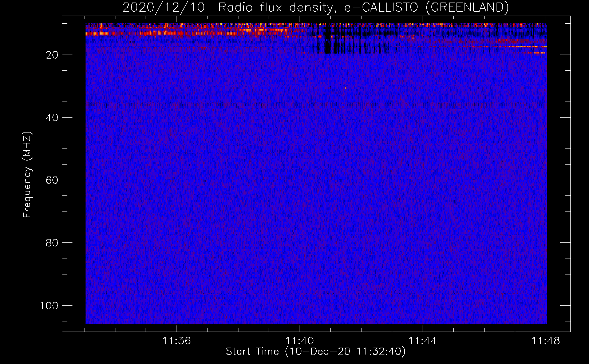
Task: Click the black dropout region near 11:41 below 20 MHz
Action: pos(327,39)
